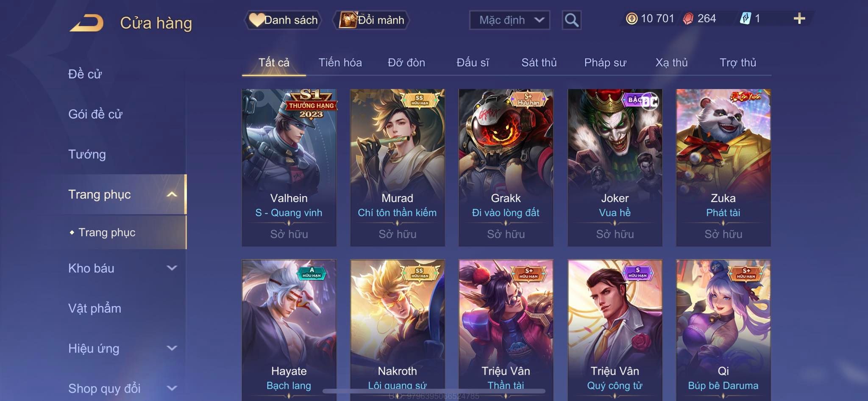
Task: Expand the Hiệu ứng sidebar section
Action: coord(172,348)
